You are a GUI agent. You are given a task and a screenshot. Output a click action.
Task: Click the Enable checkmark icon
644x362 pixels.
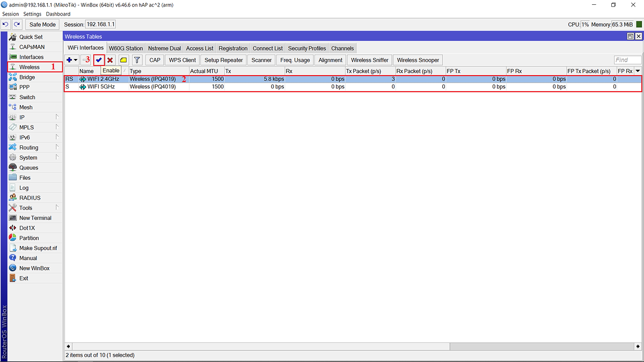(x=99, y=60)
